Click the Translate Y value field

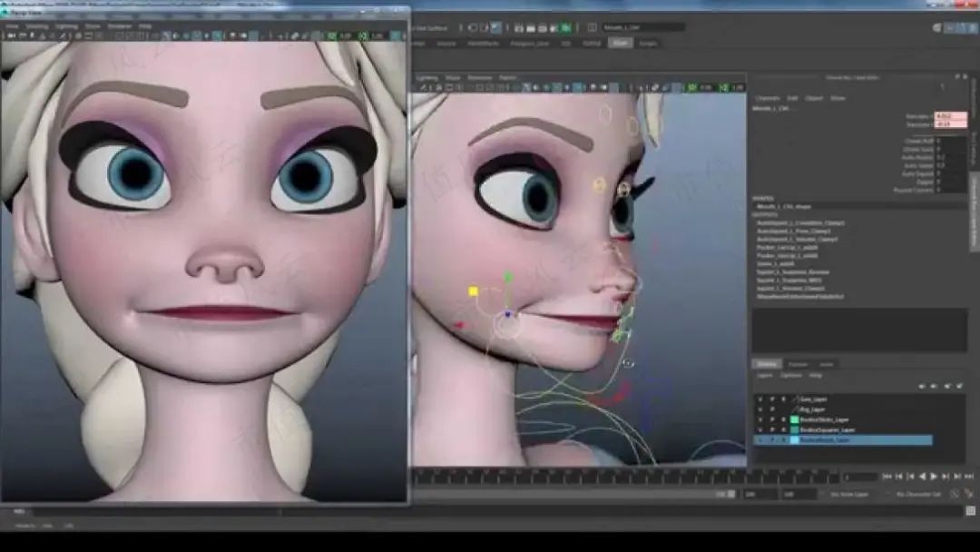pyautogui.click(x=950, y=124)
